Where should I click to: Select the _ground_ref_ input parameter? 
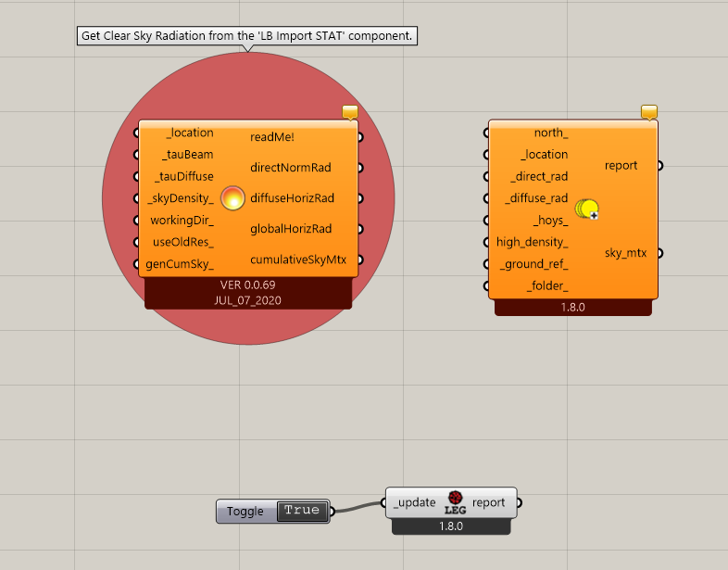[533, 264]
